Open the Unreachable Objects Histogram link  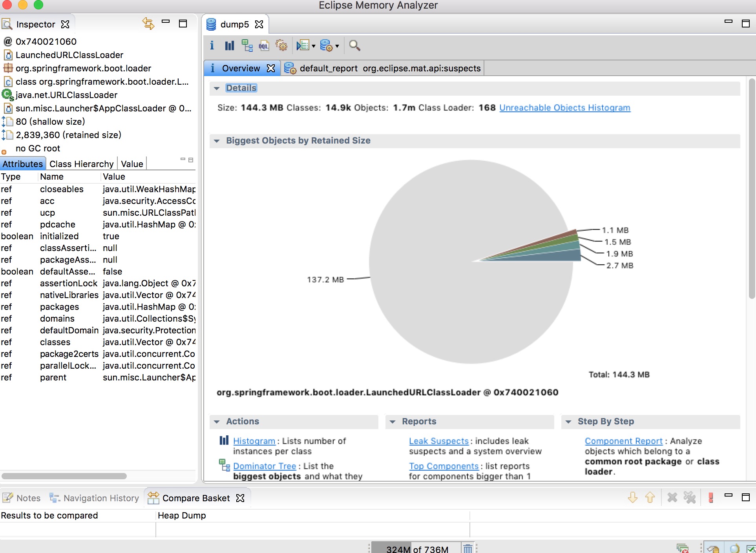point(564,107)
